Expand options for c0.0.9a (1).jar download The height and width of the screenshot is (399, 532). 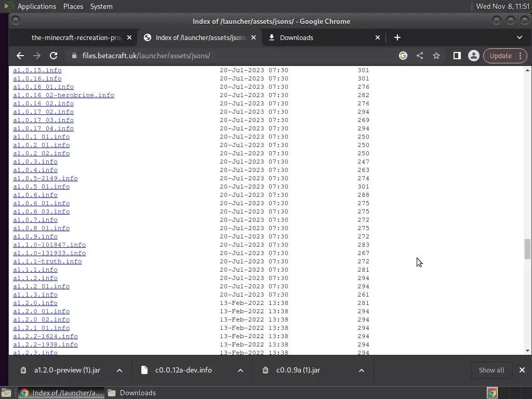point(362,370)
